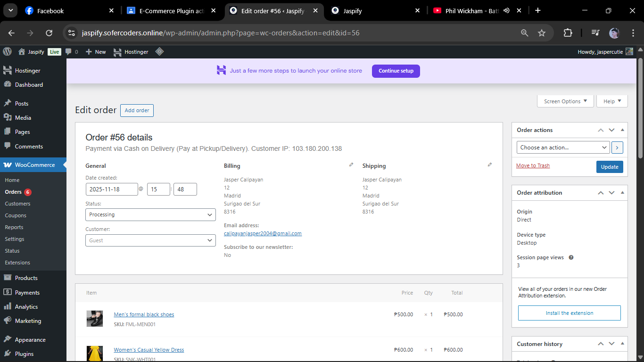Select the Marketing megaphone icon in the sidebar
The height and width of the screenshot is (362, 644).
[8, 321]
